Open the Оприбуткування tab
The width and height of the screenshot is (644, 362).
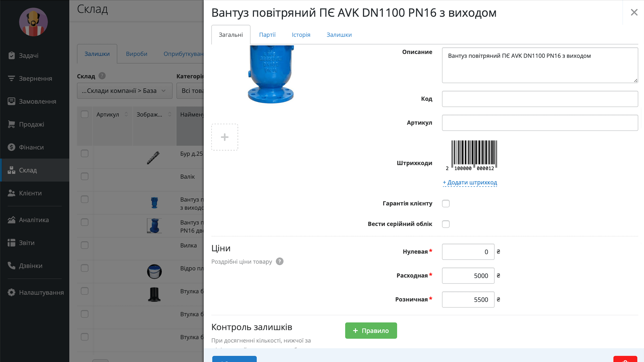pyautogui.click(x=183, y=54)
